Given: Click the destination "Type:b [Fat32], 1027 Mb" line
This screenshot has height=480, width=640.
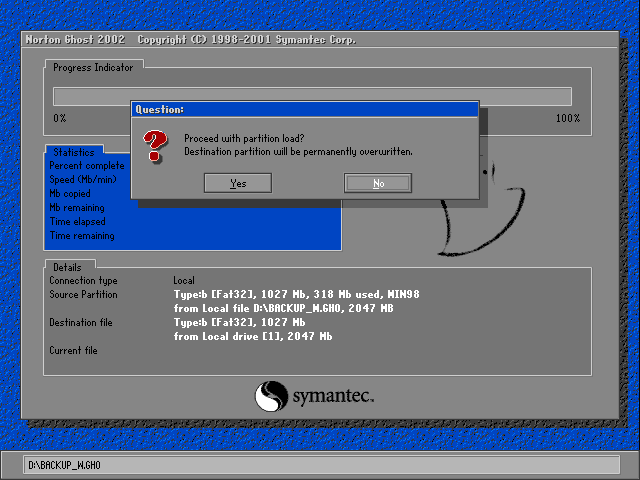Looking at the screenshot, I should pyautogui.click(x=239, y=322).
